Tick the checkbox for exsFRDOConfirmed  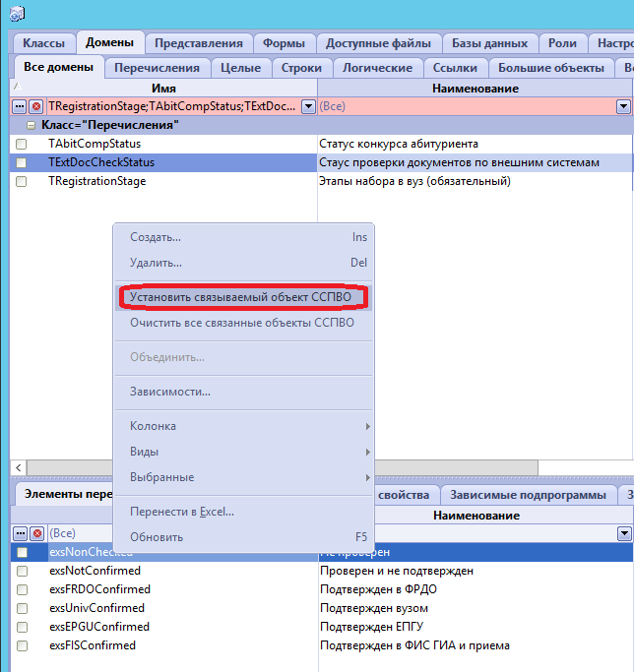click(22, 589)
